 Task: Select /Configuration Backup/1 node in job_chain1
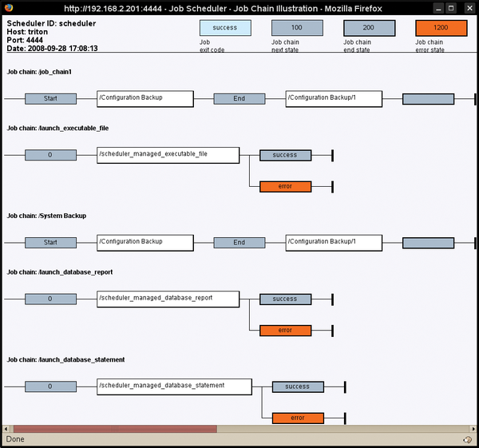pos(334,99)
